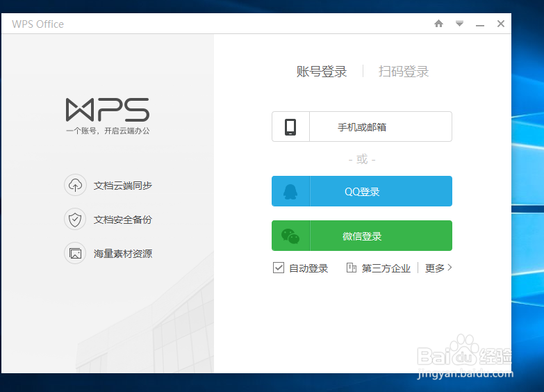Screen dimensions: 544x392
Task: Minimize the WPS Office login window
Action: 480,24
